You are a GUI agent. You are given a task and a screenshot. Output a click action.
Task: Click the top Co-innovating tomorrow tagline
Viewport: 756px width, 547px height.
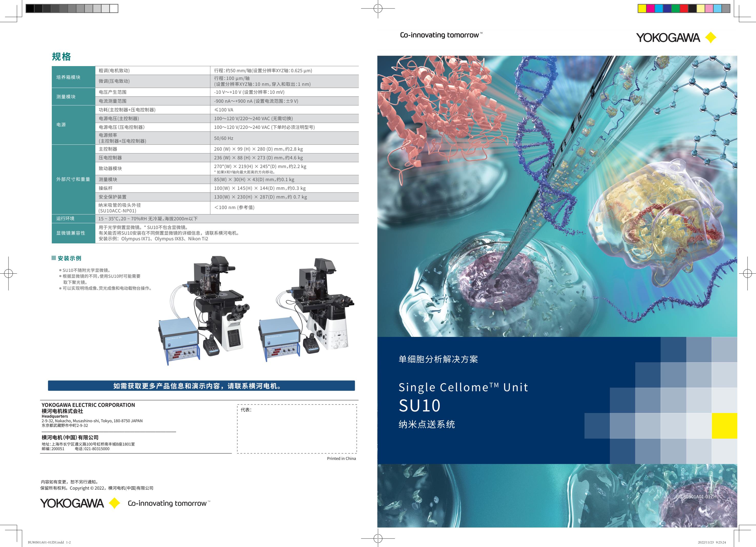click(441, 35)
